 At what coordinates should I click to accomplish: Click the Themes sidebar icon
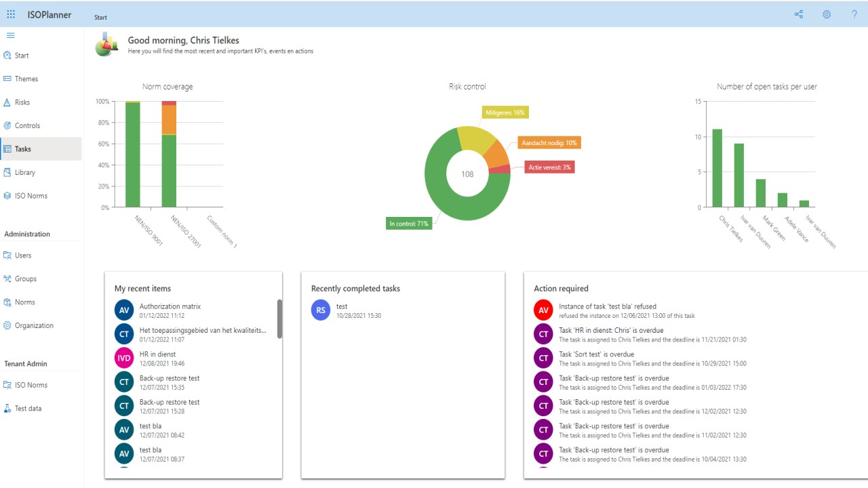coord(7,79)
